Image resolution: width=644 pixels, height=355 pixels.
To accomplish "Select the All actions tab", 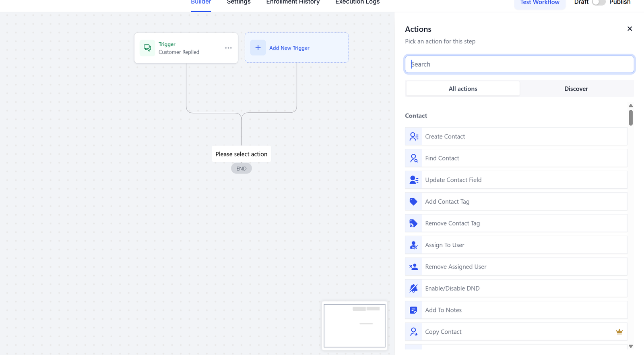I will (463, 89).
